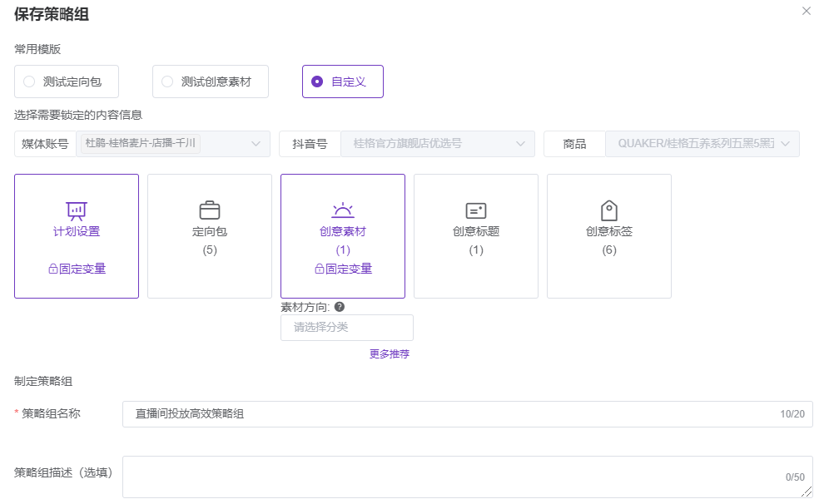Screen dimensions: 829x504
Task: Open the 商品 dropdown
Action: tap(702, 144)
